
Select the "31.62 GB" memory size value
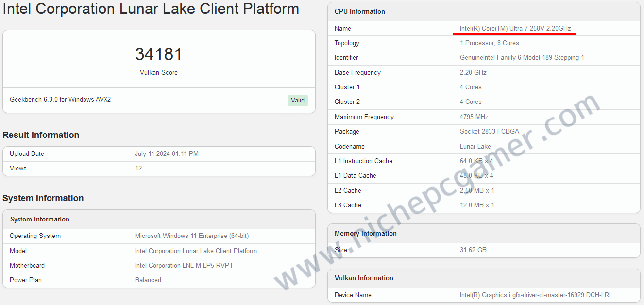(x=473, y=250)
